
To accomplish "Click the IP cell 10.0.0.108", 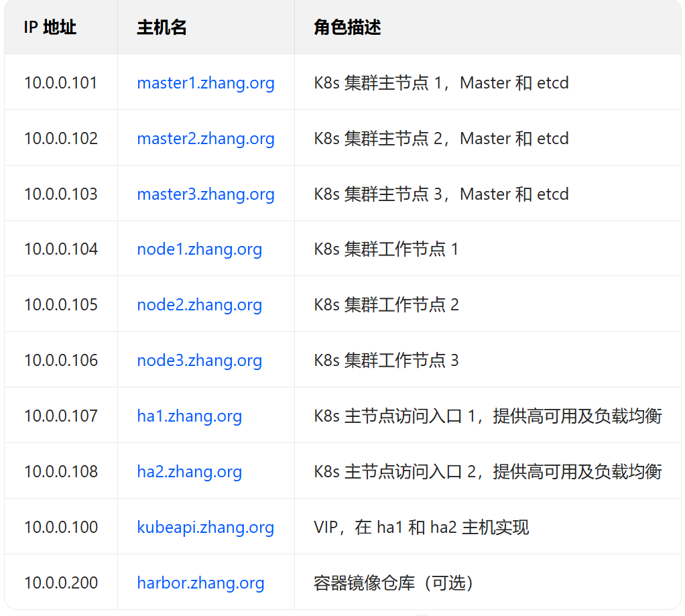I will tap(61, 471).
